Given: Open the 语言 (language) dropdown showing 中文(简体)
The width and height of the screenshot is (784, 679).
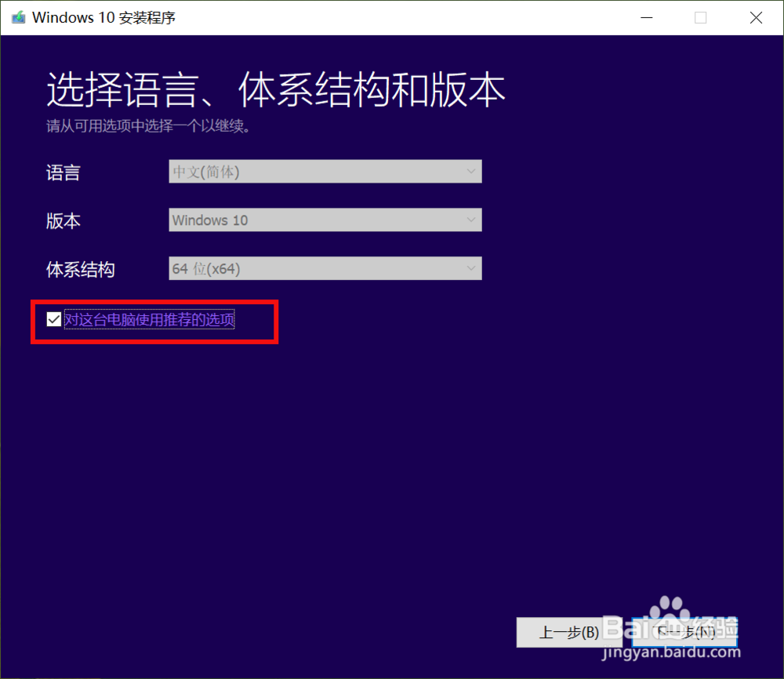Looking at the screenshot, I should click(x=325, y=172).
